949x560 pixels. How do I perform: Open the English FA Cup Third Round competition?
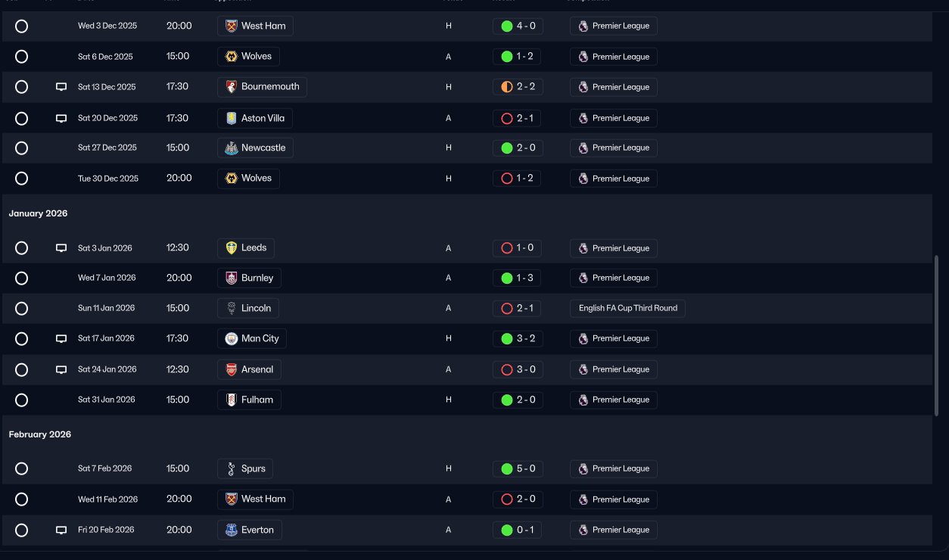(x=627, y=308)
